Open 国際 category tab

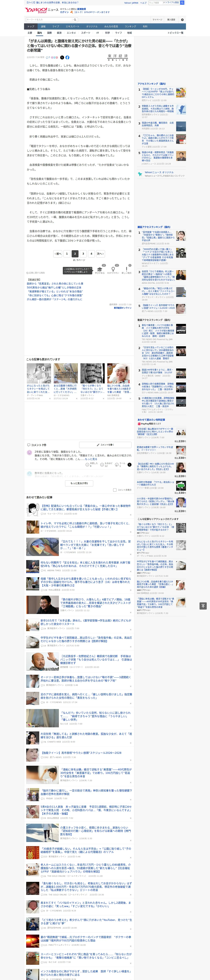pyautogui.click(x=49, y=33)
